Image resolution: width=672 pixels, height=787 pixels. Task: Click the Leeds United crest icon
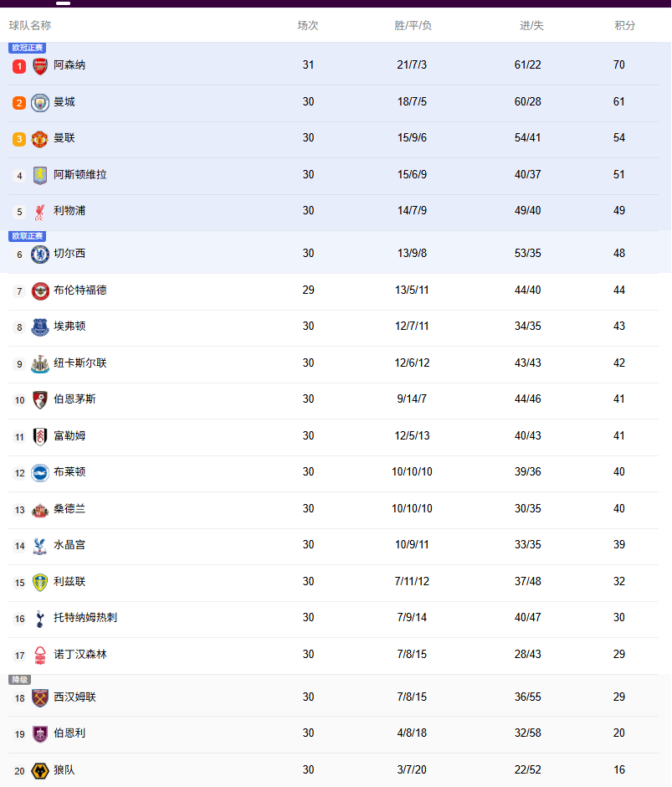tap(40, 582)
